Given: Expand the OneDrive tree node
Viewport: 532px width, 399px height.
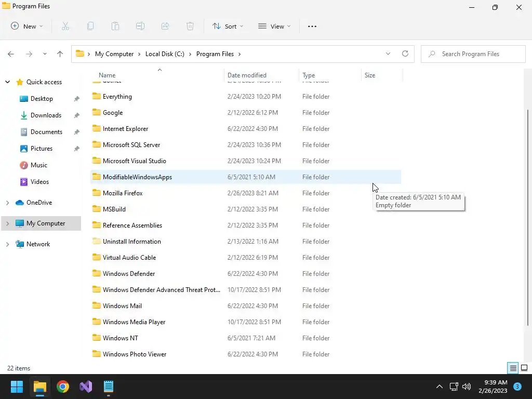Looking at the screenshot, I should coord(7,203).
